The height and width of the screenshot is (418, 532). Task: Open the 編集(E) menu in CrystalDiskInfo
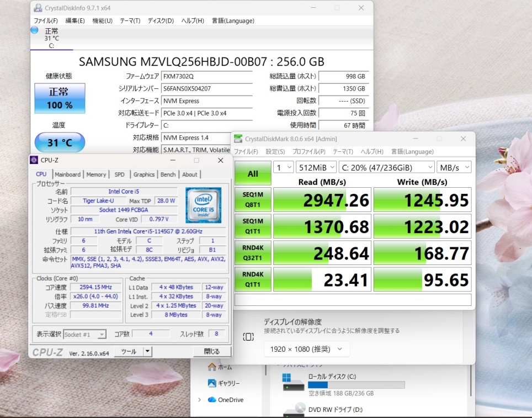point(75,21)
